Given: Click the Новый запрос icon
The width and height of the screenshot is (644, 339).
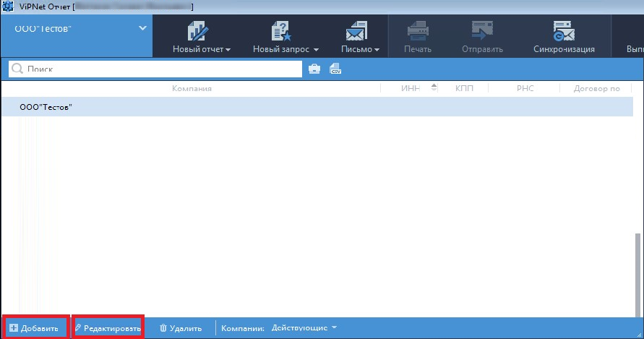Looking at the screenshot, I should click(280, 31).
